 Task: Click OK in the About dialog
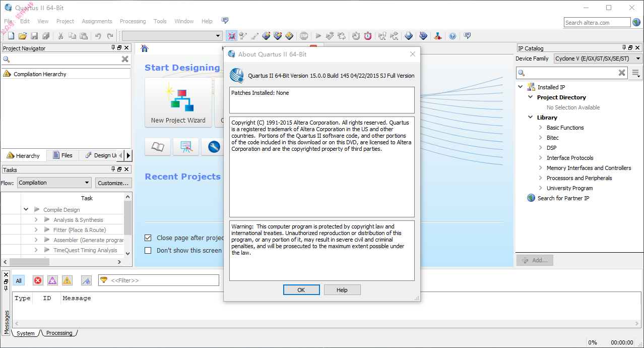[301, 290]
